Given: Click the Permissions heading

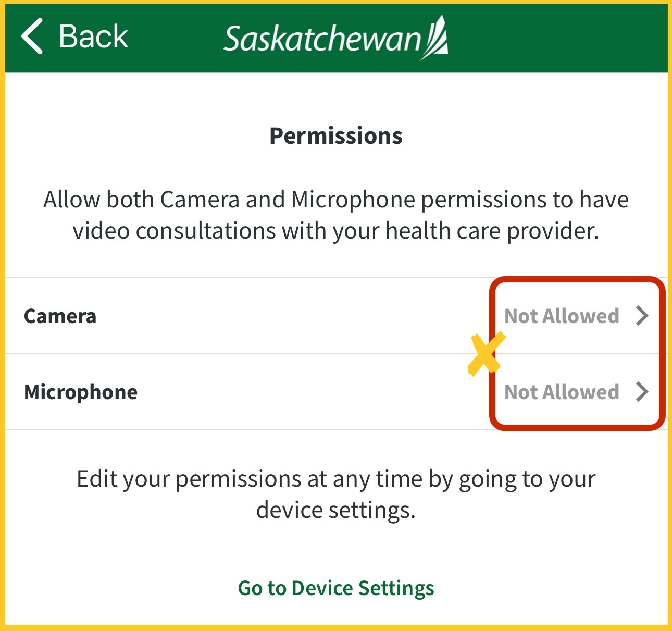Looking at the screenshot, I should pyautogui.click(x=336, y=136).
